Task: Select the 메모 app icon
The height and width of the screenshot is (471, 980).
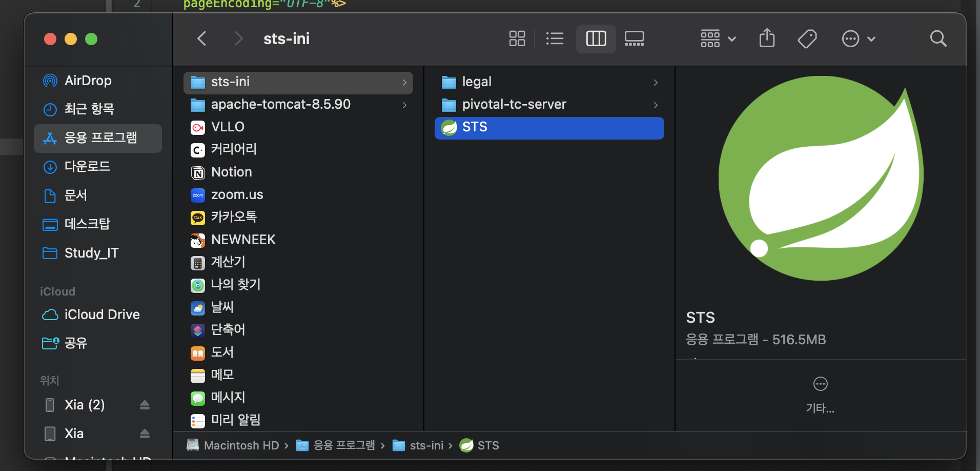Action: coord(198,376)
